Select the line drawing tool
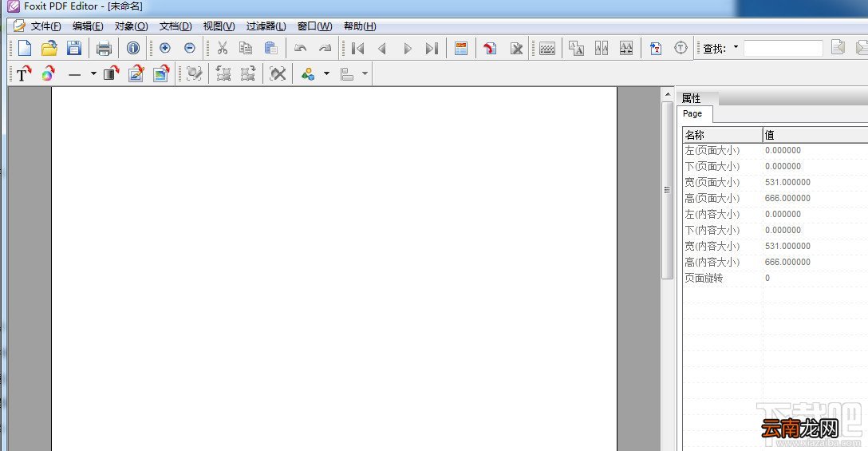 (x=75, y=74)
